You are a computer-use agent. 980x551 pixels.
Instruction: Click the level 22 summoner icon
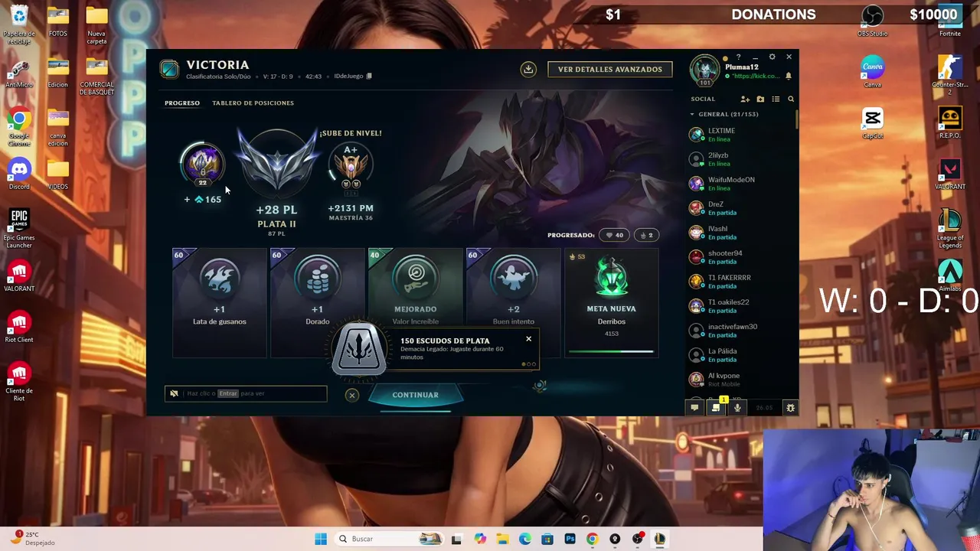pyautogui.click(x=202, y=164)
